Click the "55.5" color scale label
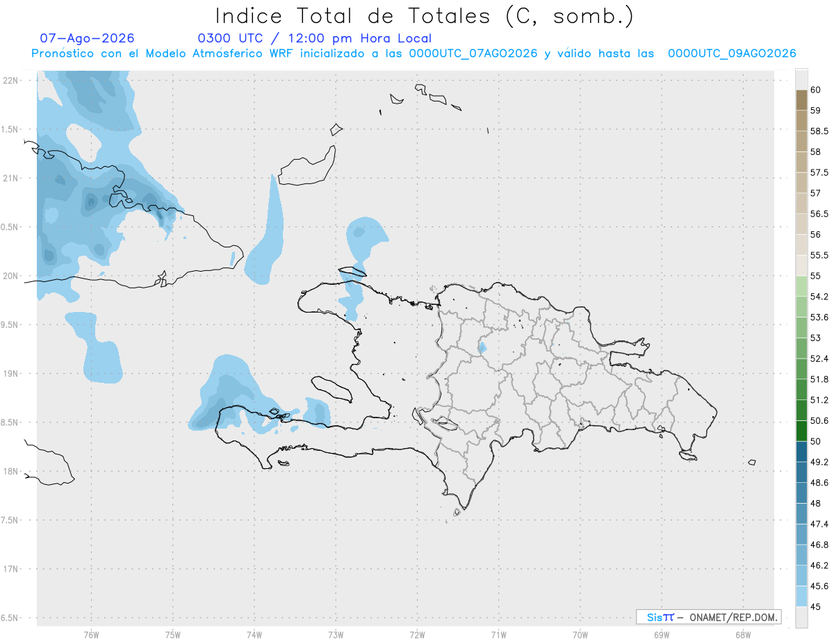Screen dimensions: 834x644 point(819,255)
